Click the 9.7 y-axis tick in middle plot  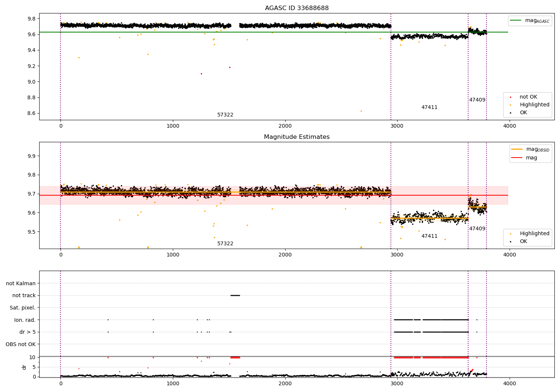pos(31,194)
